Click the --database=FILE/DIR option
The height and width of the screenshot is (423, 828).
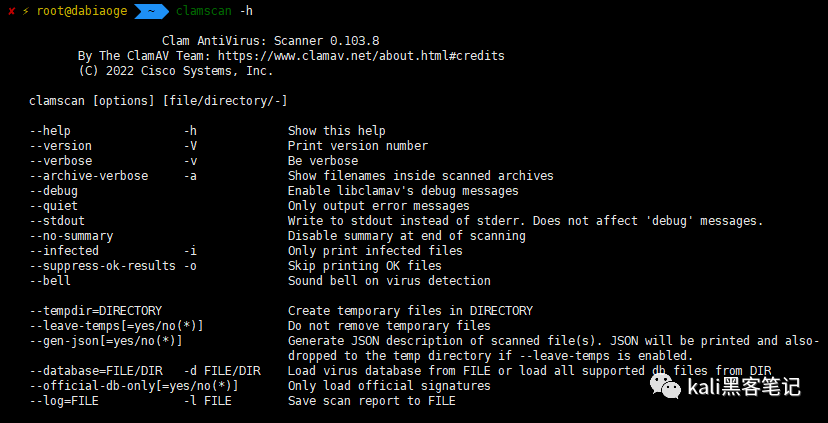(96, 371)
